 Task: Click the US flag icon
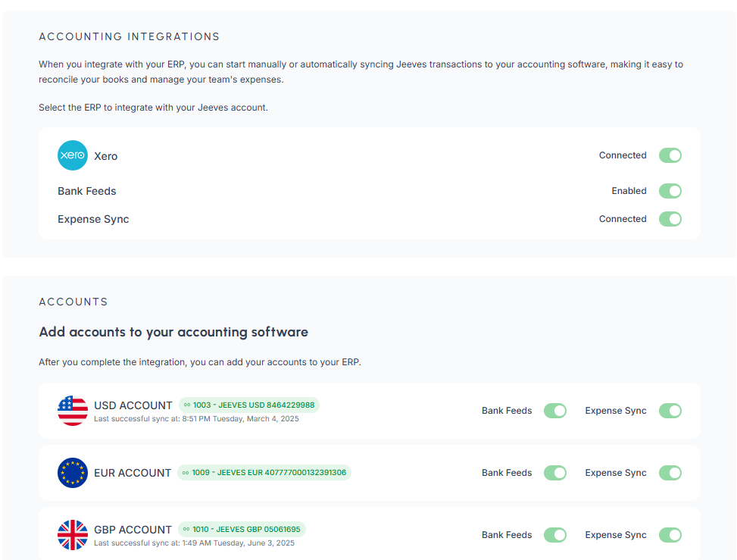(x=73, y=411)
